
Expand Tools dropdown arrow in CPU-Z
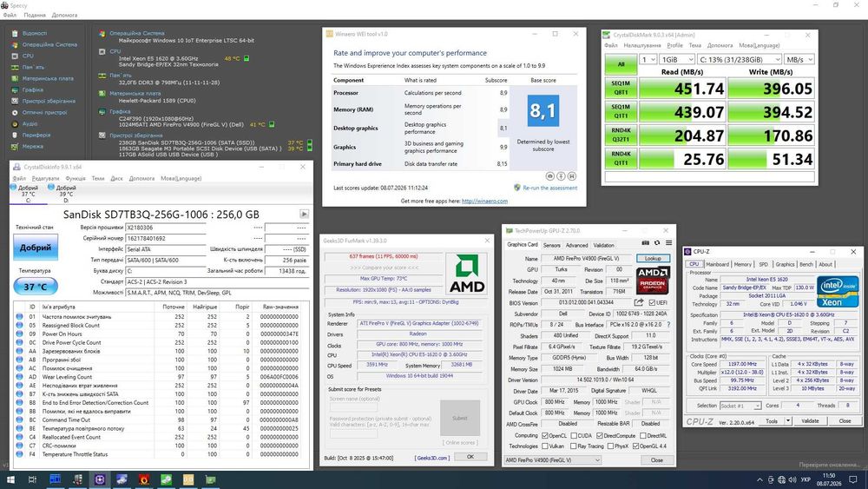(788, 421)
